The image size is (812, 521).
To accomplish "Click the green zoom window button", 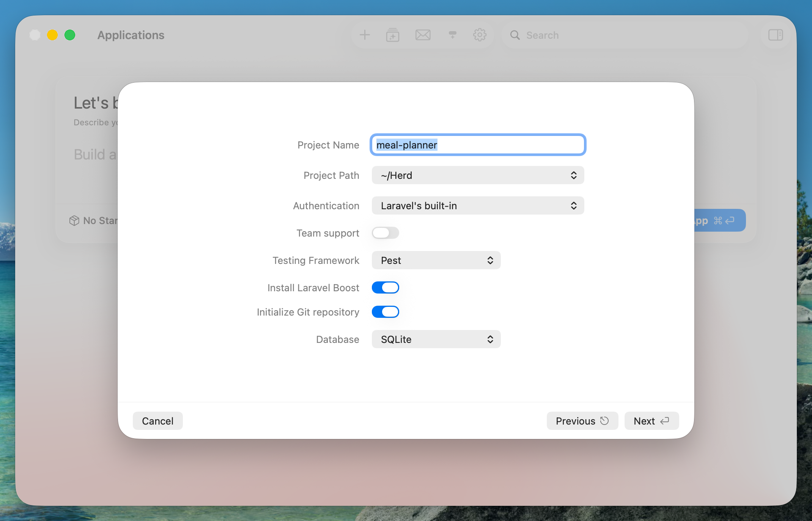I will (70, 35).
